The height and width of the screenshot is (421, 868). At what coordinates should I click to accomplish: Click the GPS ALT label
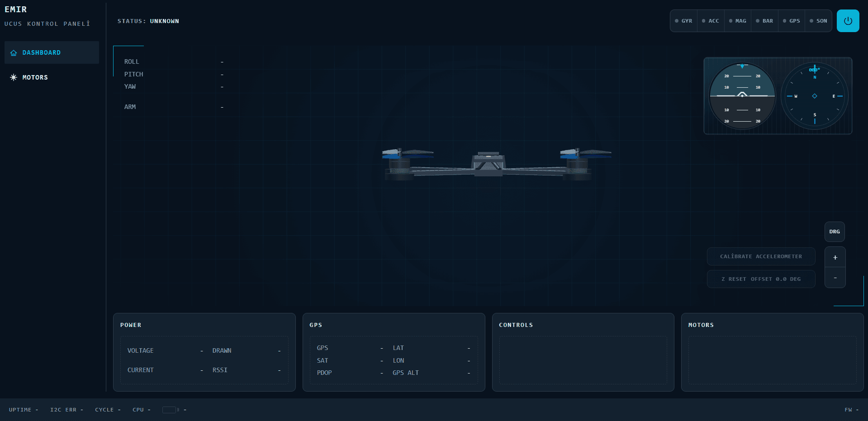(406, 373)
